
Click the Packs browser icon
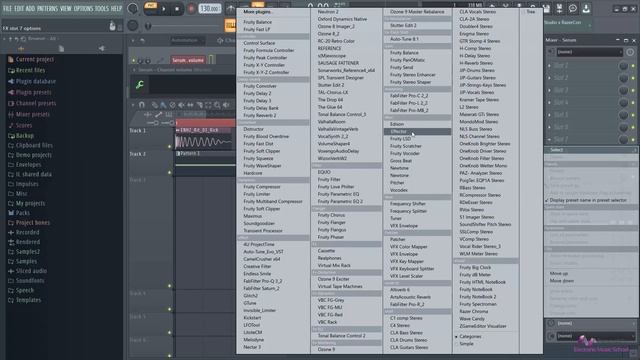pos(11,213)
